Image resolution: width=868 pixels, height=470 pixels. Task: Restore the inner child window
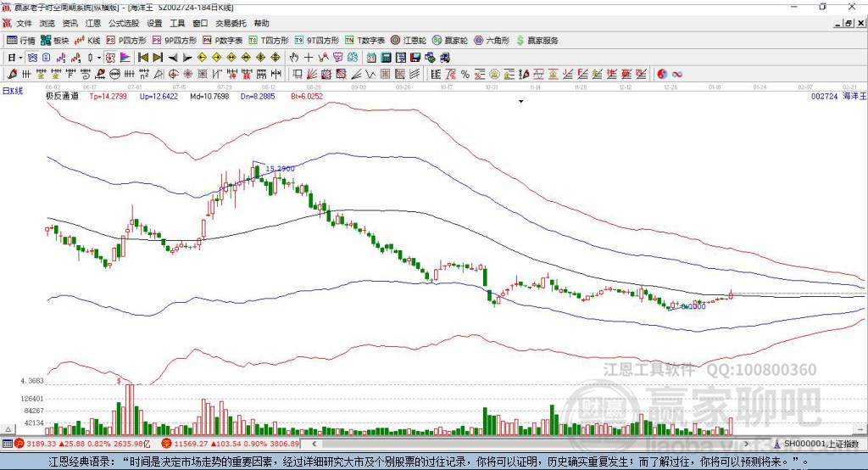pyautogui.click(x=849, y=23)
